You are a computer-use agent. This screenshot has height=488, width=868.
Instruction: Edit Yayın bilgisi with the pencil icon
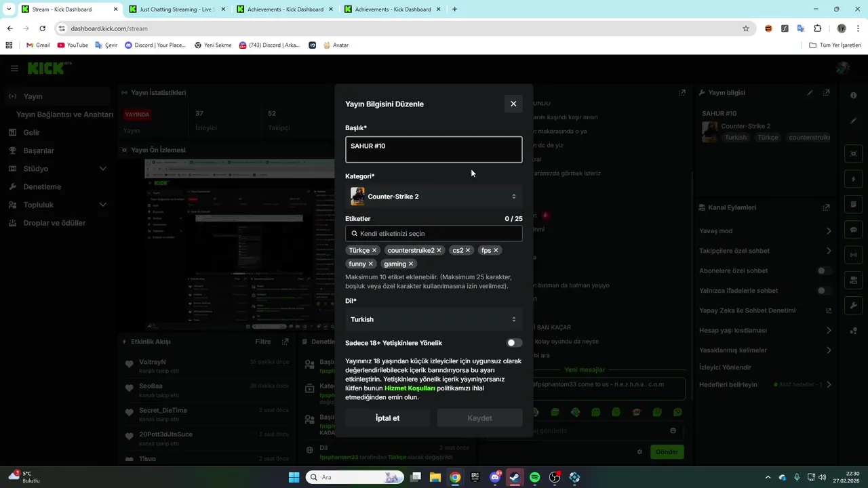click(810, 93)
